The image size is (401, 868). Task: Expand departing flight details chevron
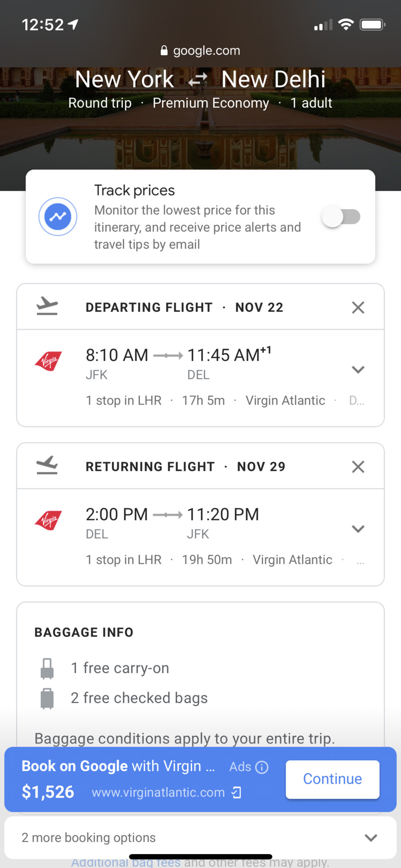(x=358, y=370)
